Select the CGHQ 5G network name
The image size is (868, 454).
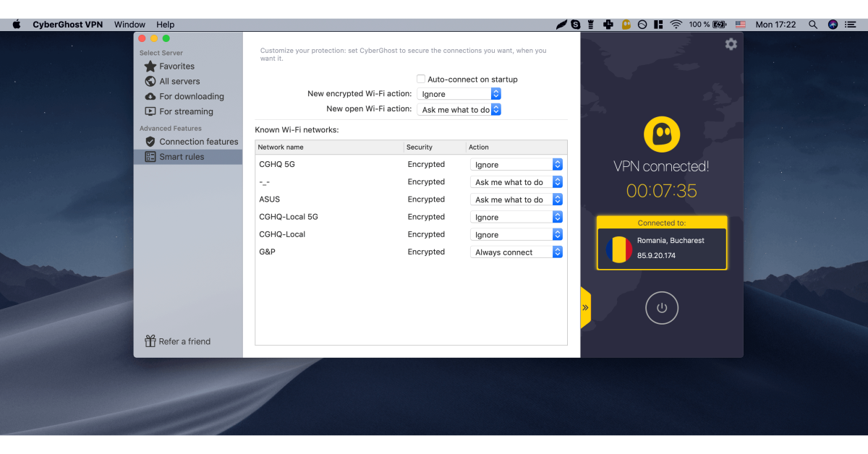click(x=277, y=164)
